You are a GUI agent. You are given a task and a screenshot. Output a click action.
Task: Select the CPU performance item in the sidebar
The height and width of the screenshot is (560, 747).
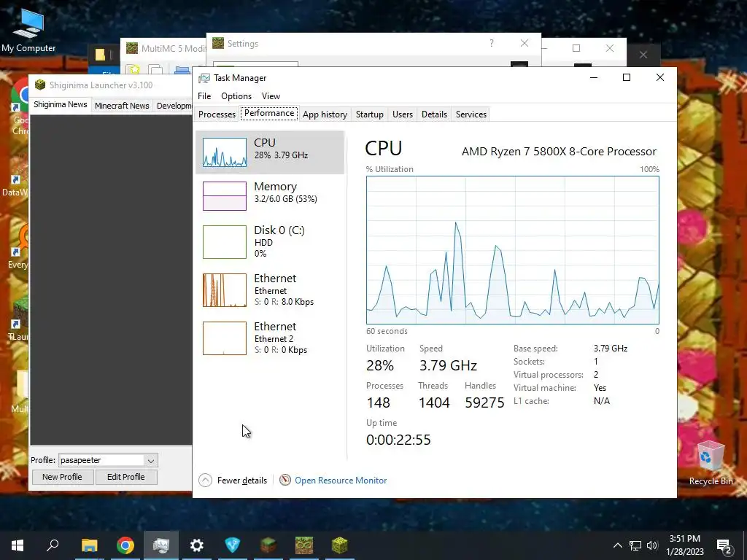pyautogui.click(x=270, y=152)
